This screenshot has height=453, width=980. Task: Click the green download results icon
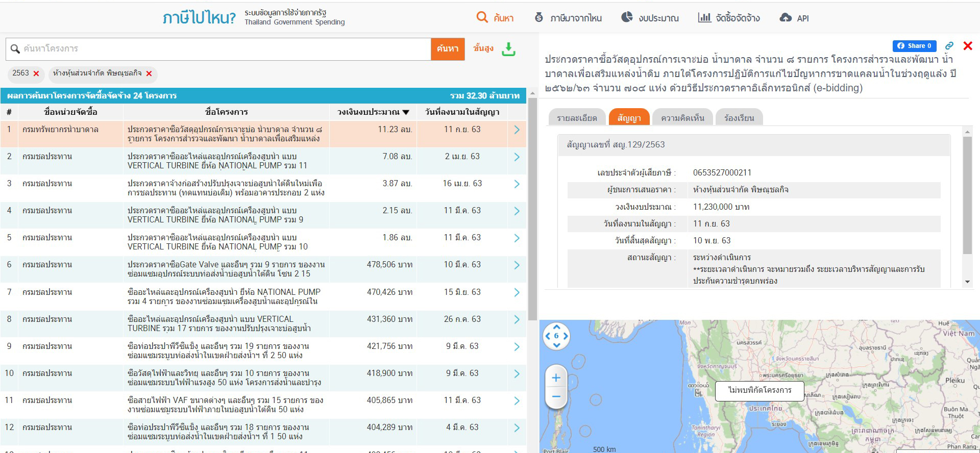pos(508,49)
